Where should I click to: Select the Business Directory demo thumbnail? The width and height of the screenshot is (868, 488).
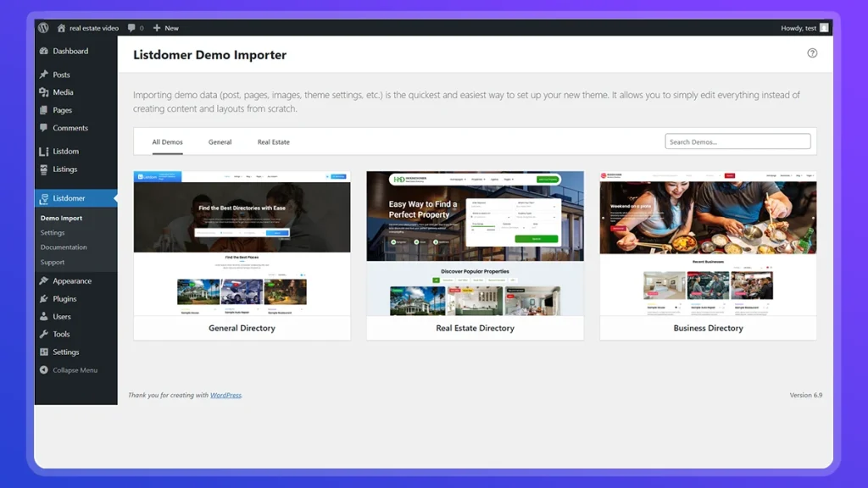[708, 243]
